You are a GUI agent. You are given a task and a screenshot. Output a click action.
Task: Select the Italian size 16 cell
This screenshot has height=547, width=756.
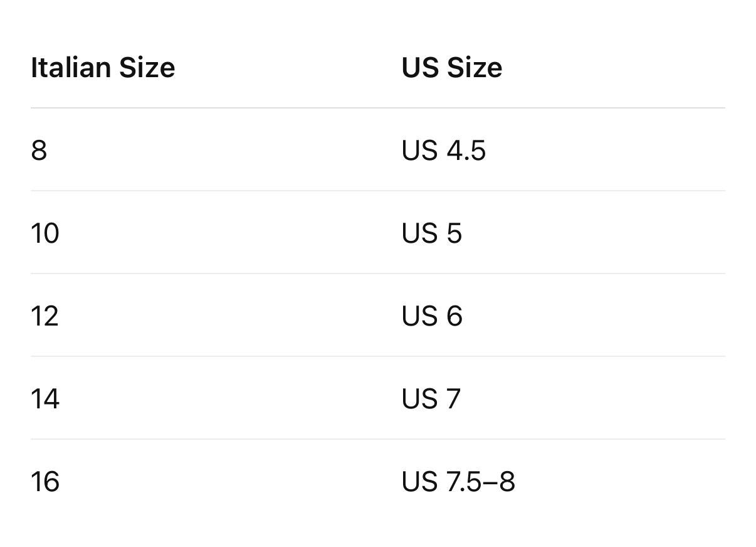(45, 482)
